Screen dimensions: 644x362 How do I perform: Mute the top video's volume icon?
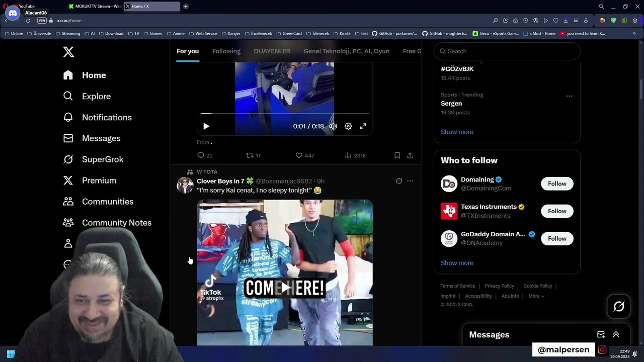tap(333, 126)
